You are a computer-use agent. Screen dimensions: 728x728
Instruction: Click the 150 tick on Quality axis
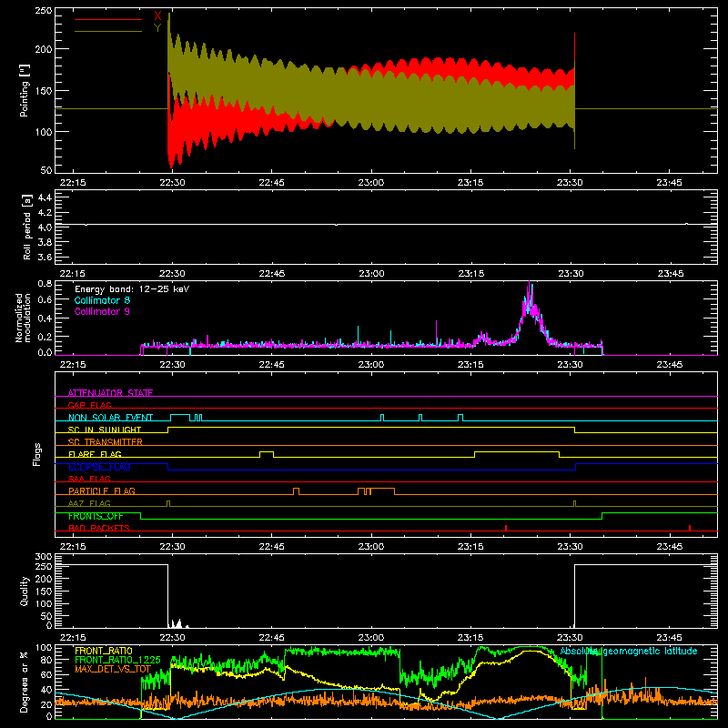tap(44, 591)
